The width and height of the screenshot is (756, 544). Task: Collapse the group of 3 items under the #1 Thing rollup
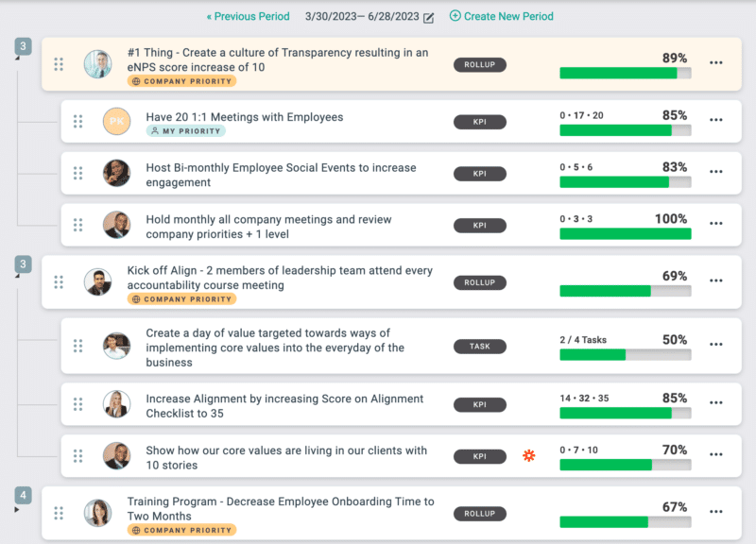click(x=22, y=44)
